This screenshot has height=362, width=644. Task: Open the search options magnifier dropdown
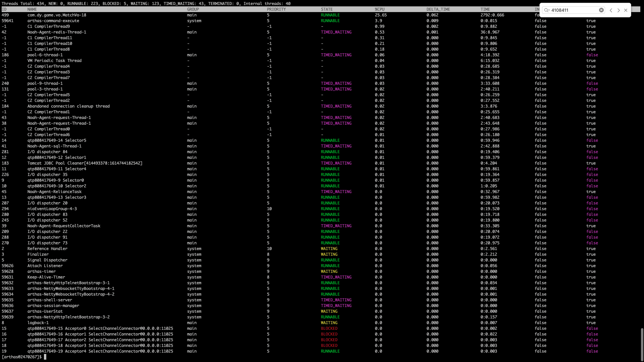point(547,10)
